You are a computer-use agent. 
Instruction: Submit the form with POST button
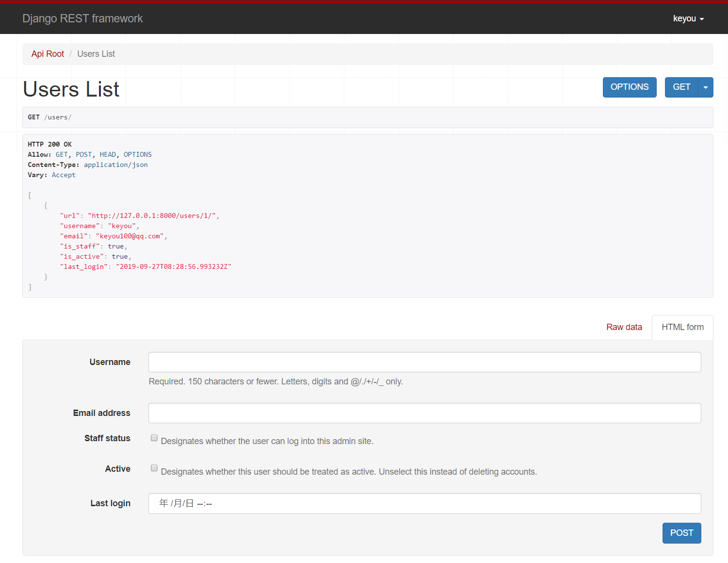(x=681, y=533)
